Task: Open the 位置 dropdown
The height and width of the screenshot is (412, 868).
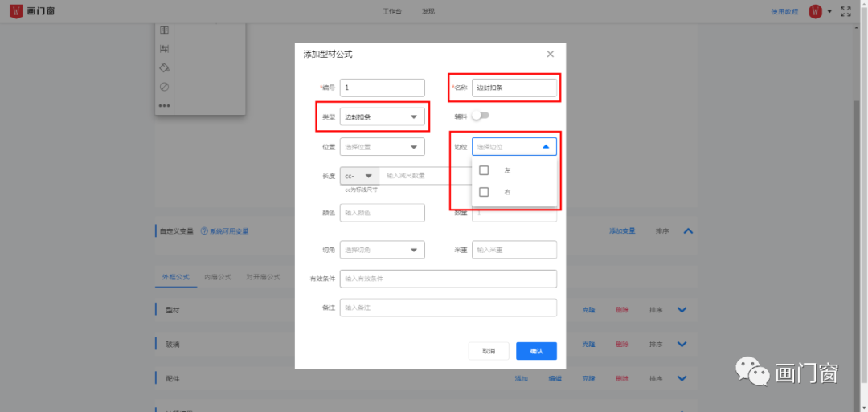Action: point(383,146)
